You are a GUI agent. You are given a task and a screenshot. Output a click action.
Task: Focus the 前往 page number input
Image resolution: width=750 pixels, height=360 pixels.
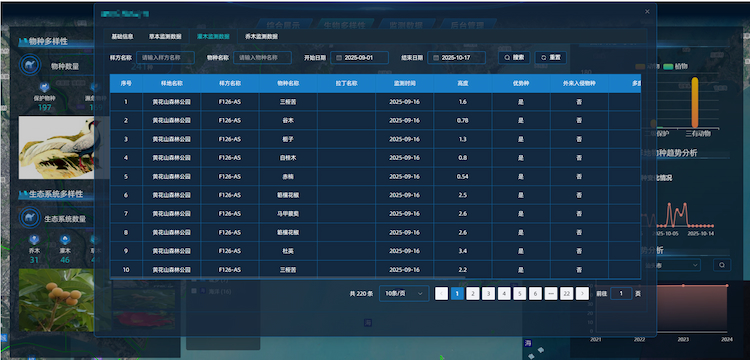[621, 294]
